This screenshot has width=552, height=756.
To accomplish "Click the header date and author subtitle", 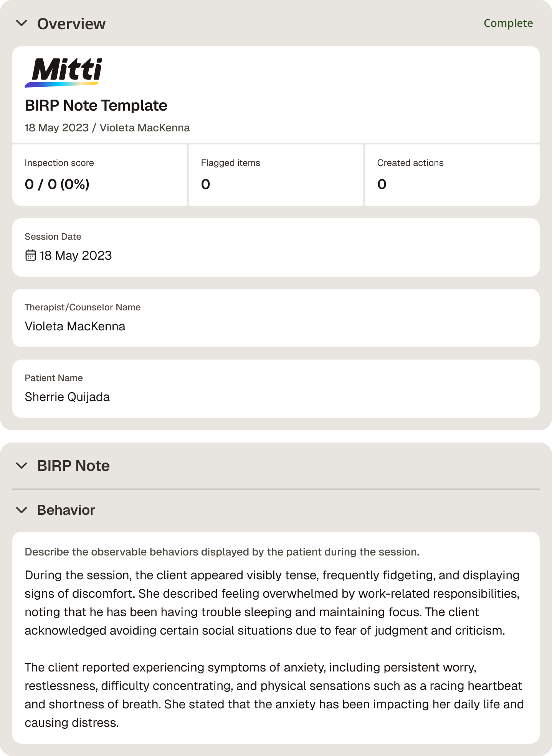I will (x=107, y=128).
